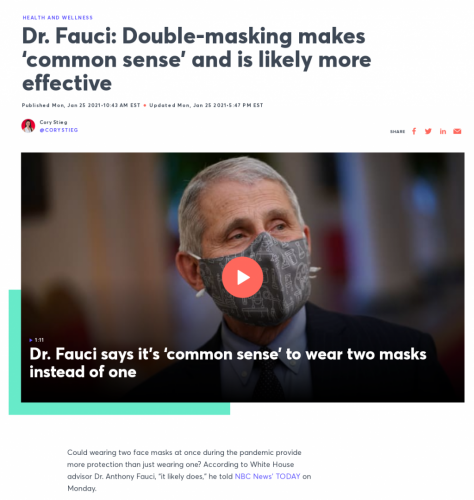
Task: Share article by email envelope icon
Action: click(x=457, y=131)
